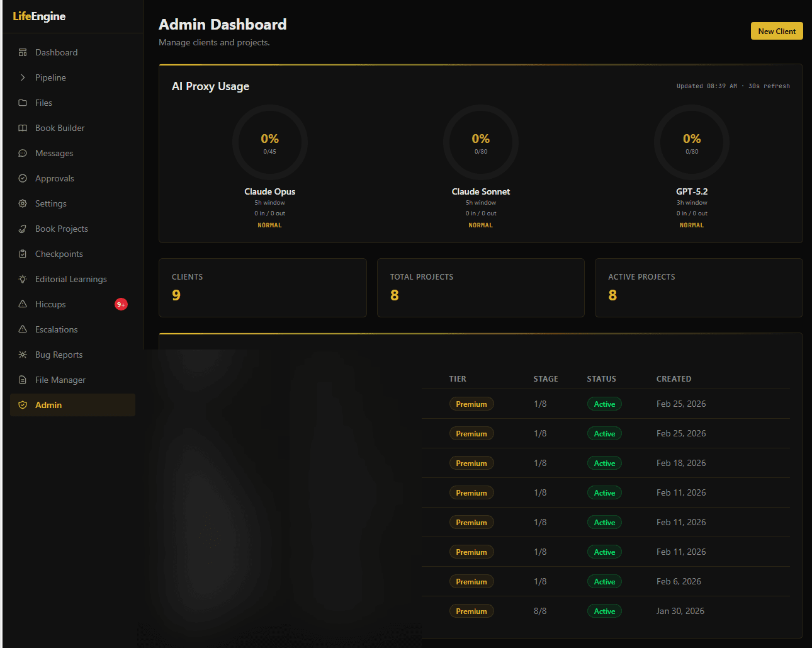The image size is (812, 648).
Task: Click the LifeEngine logo
Action: [38, 16]
